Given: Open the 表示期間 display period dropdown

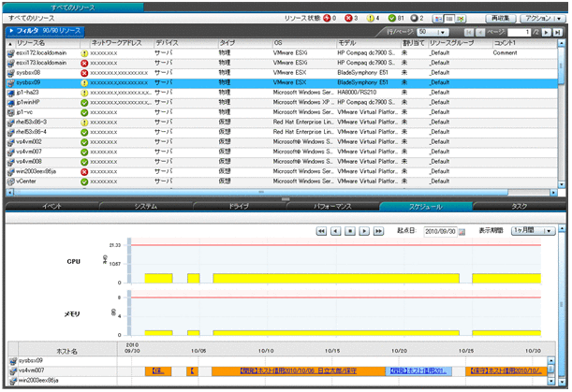Looking at the screenshot, I should (x=534, y=230).
